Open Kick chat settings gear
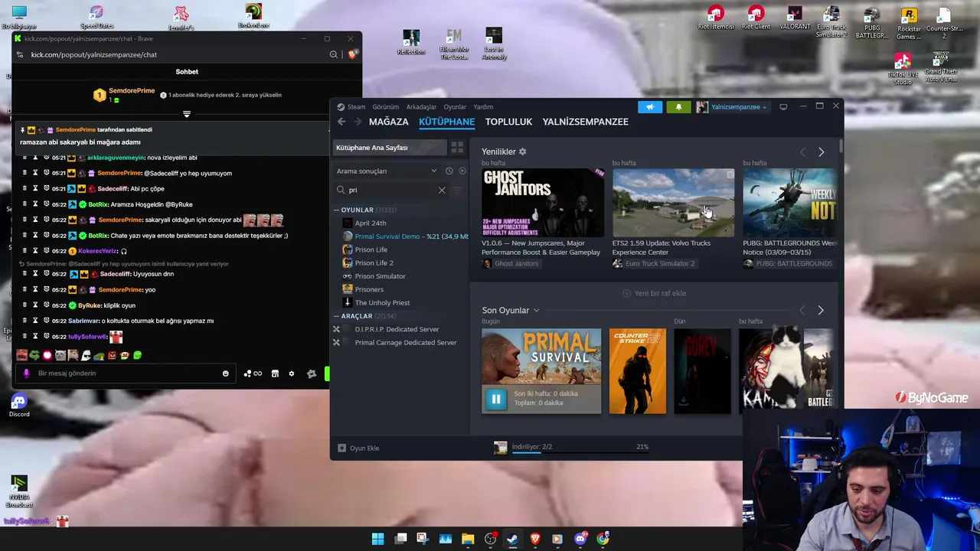The image size is (980, 551). (x=292, y=373)
